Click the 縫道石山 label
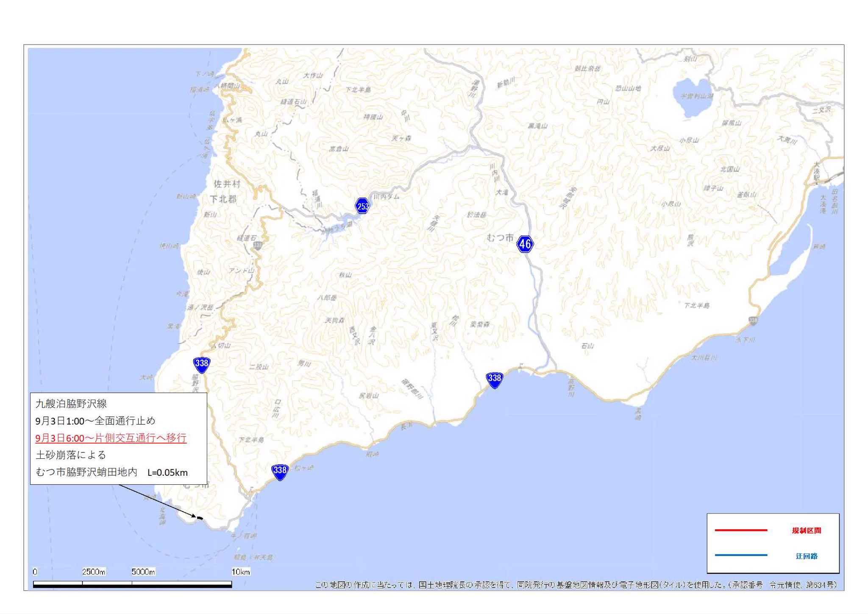Screen dimensions: 868x614 pyautogui.click(x=293, y=102)
